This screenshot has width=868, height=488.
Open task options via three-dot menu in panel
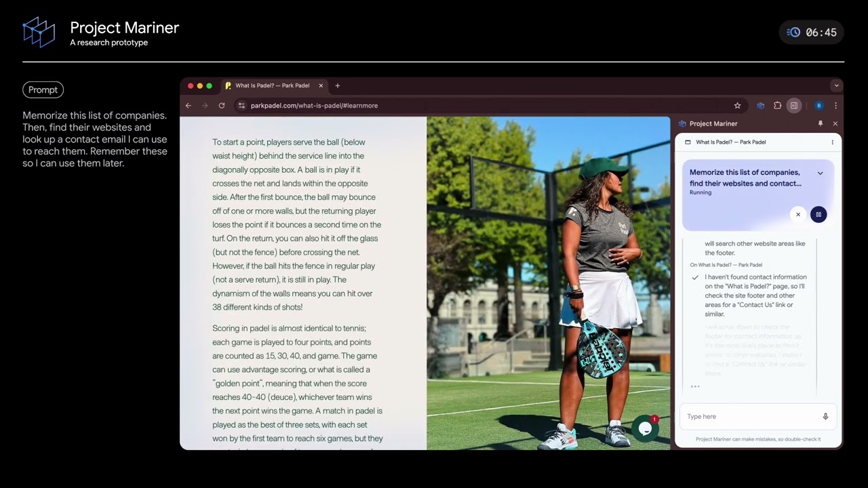[832, 142]
